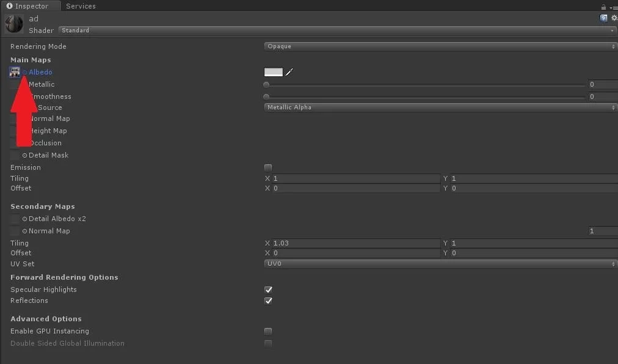Screen dimensions: 618x364
Task: Click the white Albedo color swatch
Action: 274,72
